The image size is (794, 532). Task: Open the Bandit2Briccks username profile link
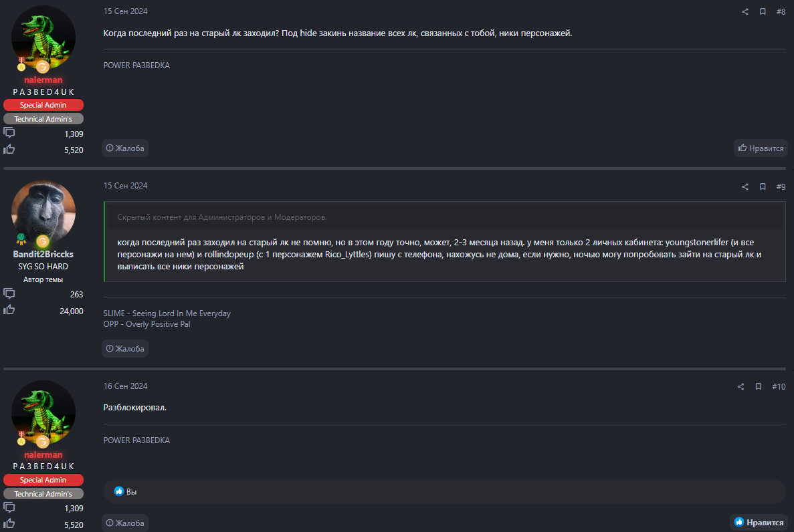coord(43,254)
